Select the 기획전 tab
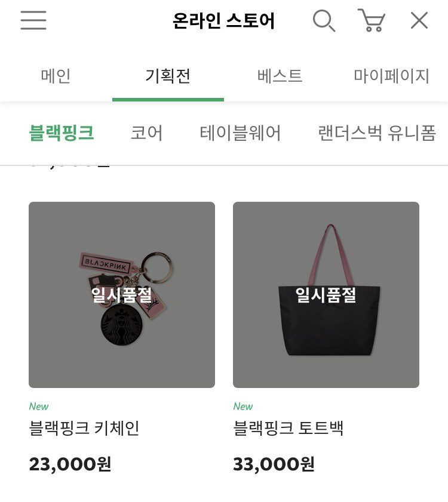Screen dimensions: 448x502 coord(168,76)
